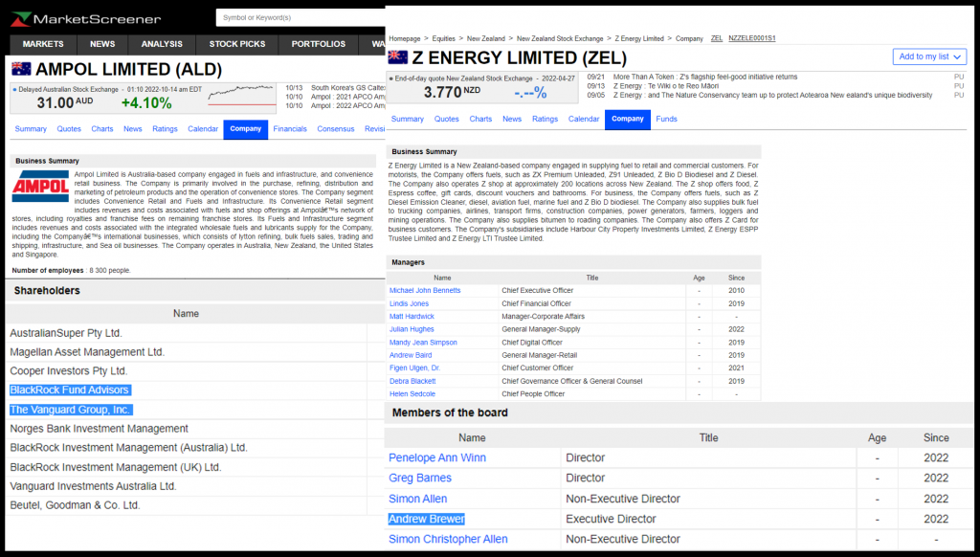This screenshot has height=557, width=980.
Task: Click the Ampol company logo
Action: click(x=40, y=187)
